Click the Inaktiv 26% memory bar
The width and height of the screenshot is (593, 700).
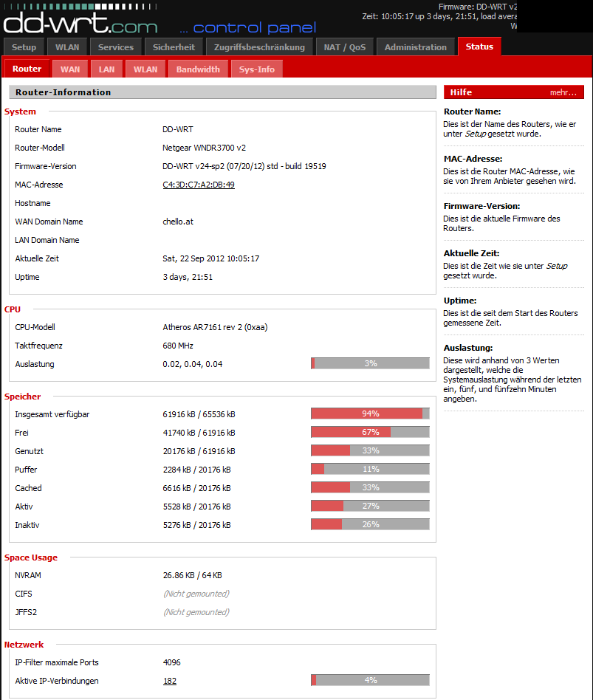click(x=370, y=524)
